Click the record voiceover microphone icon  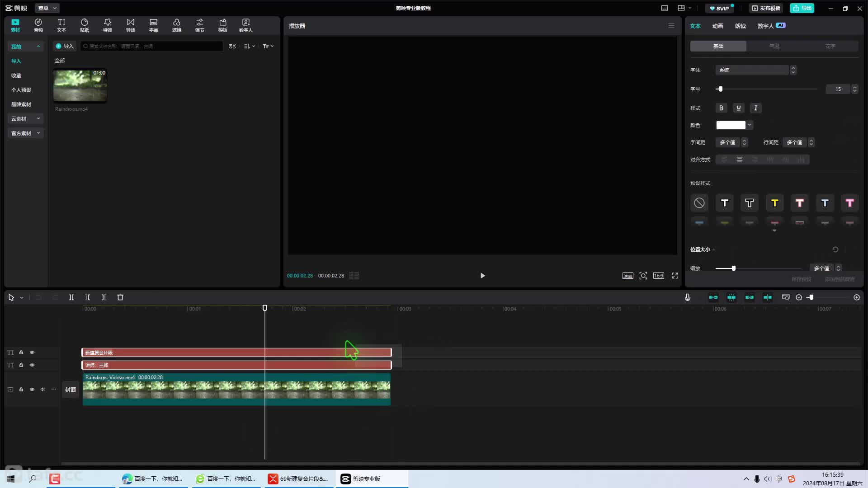688,297
